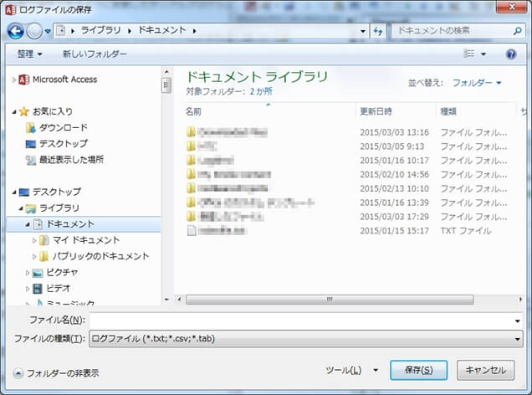Open the 並べ替え フォルダー dropdown

tap(477, 83)
